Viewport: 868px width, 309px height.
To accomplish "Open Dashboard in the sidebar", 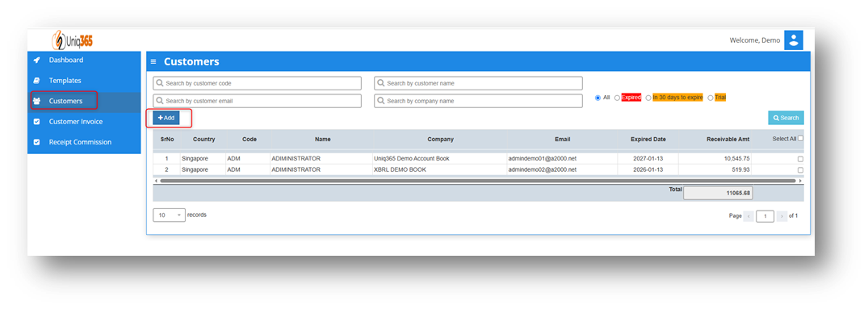I will pos(84,60).
